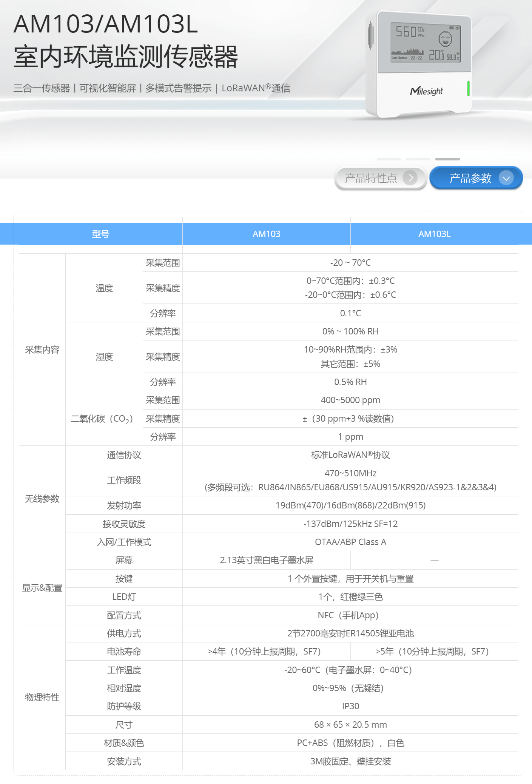Image resolution: width=532 pixels, height=784 pixels.
Task: Click the 3M胶固定、壁挂安装 value
Action: (350, 761)
